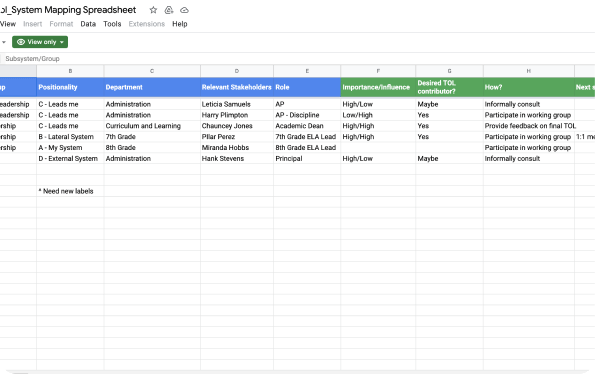Select the Hank Stevens cell

tap(237, 159)
